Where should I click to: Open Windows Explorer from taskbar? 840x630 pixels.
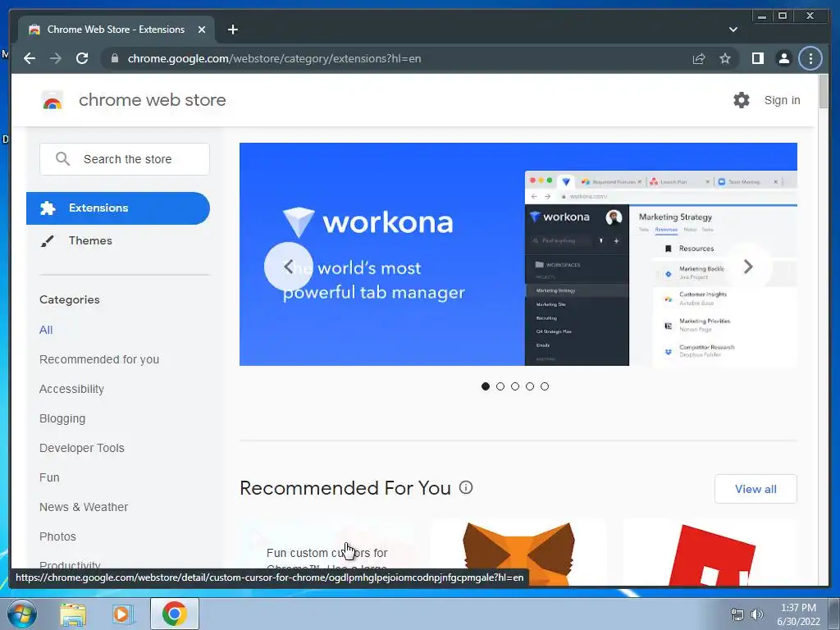tap(73, 614)
